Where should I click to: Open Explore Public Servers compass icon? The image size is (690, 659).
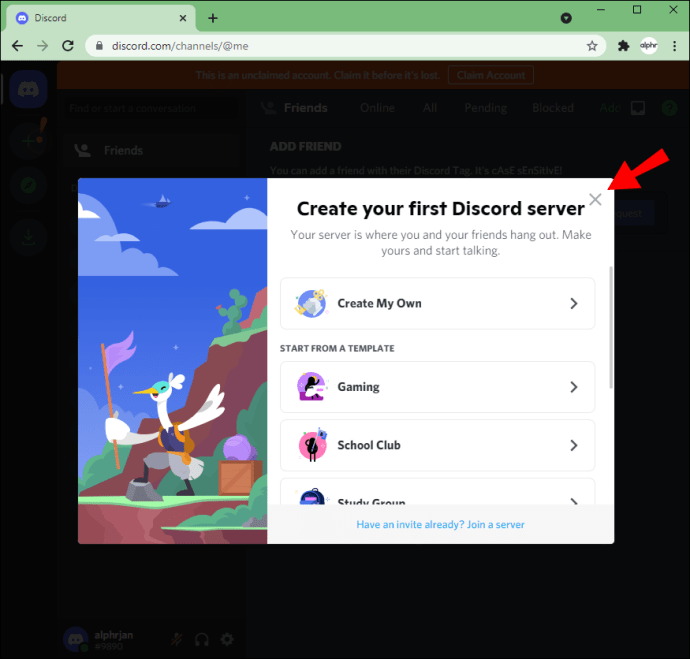click(29, 185)
